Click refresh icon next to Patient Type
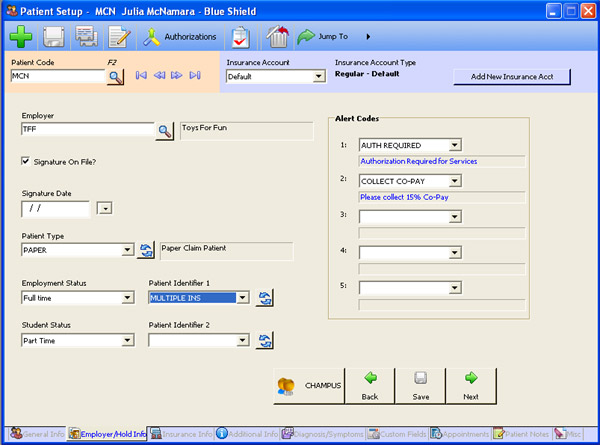 (147, 251)
